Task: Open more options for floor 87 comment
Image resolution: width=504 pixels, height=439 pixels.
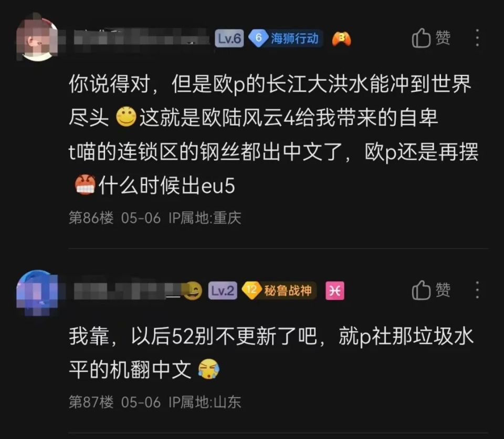Action: (x=477, y=290)
